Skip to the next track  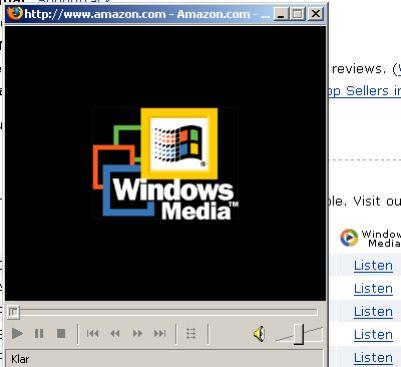pos(160,333)
